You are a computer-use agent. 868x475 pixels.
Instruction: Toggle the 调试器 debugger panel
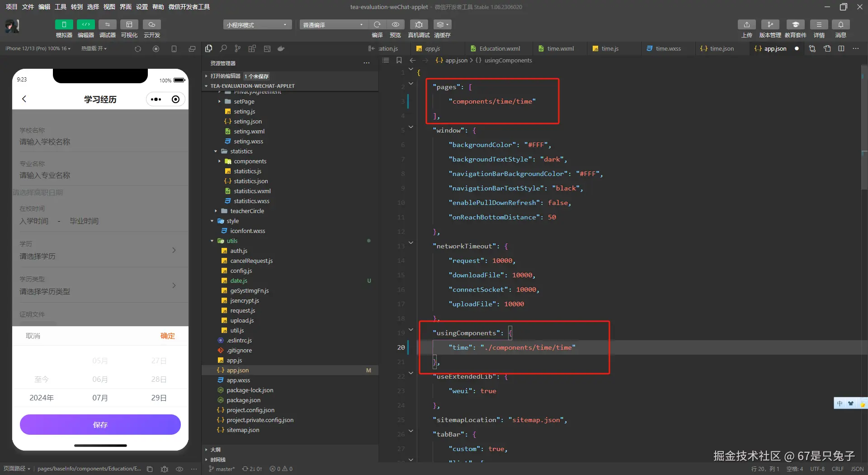107,24
